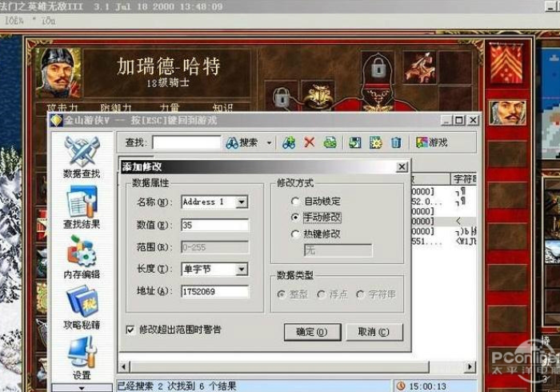
Task: Select the 字符串 string data type radio
Action: [x=376, y=294]
